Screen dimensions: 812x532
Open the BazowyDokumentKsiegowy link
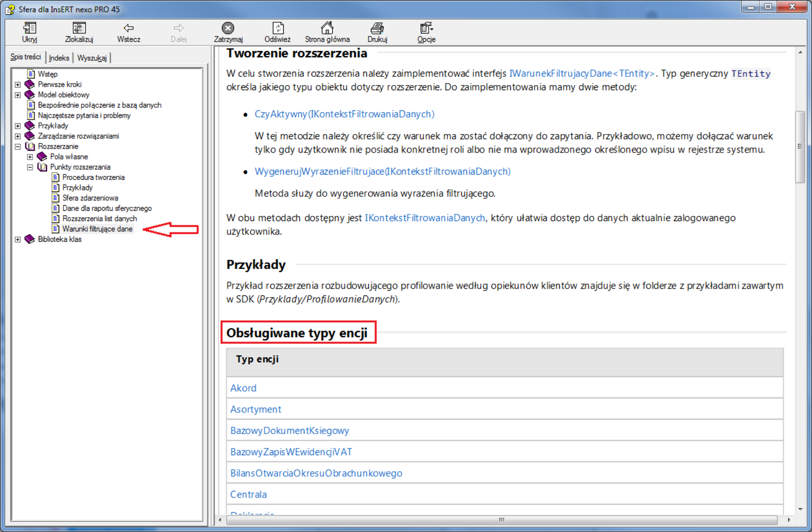289,430
